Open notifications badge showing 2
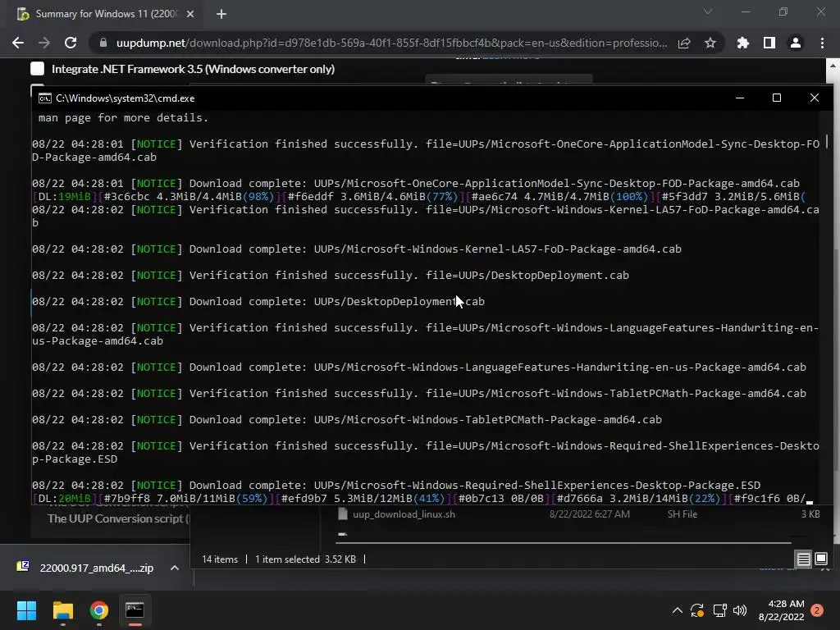 click(x=817, y=610)
